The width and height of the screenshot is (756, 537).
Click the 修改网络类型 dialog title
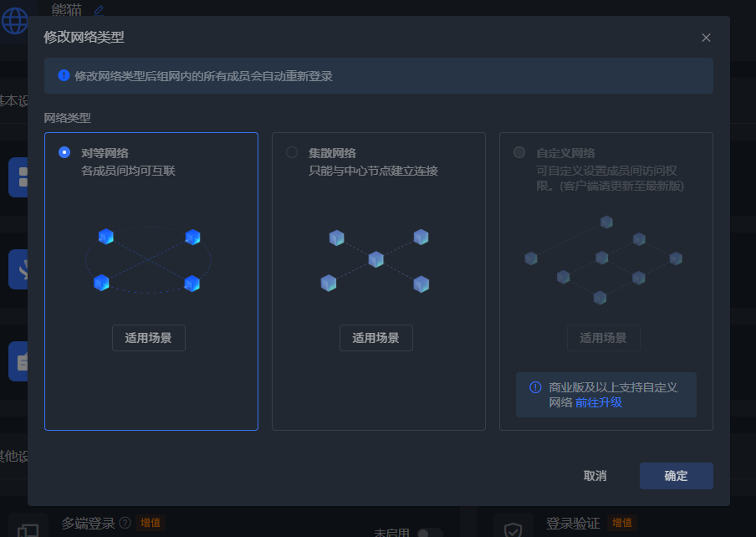tap(84, 37)
